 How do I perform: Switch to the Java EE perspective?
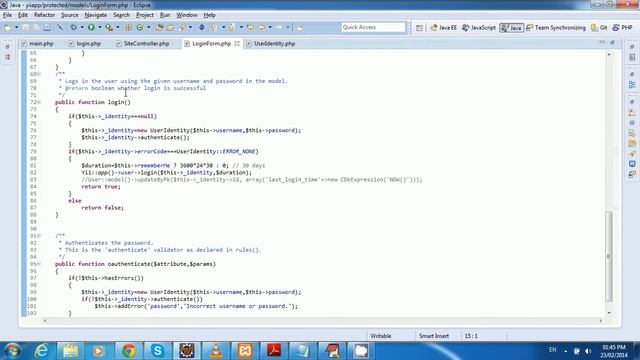(x=444, y=28)
